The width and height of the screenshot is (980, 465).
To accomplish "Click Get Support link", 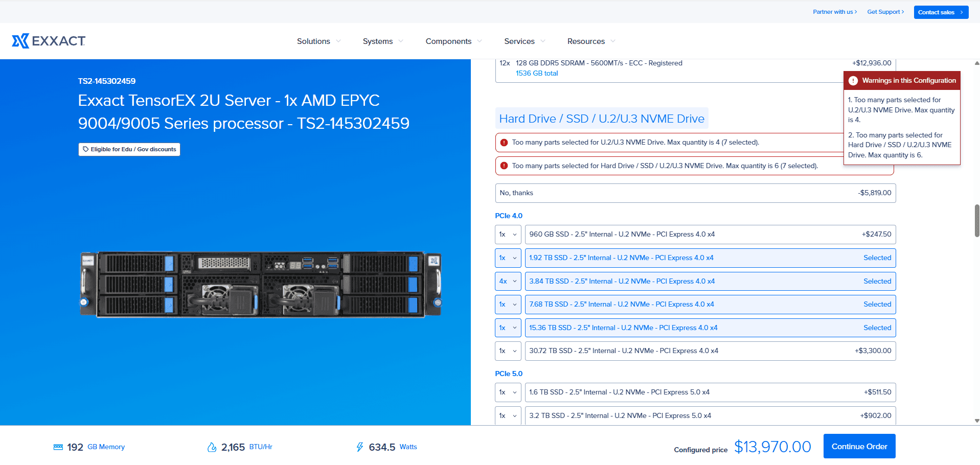I will 885,12.
